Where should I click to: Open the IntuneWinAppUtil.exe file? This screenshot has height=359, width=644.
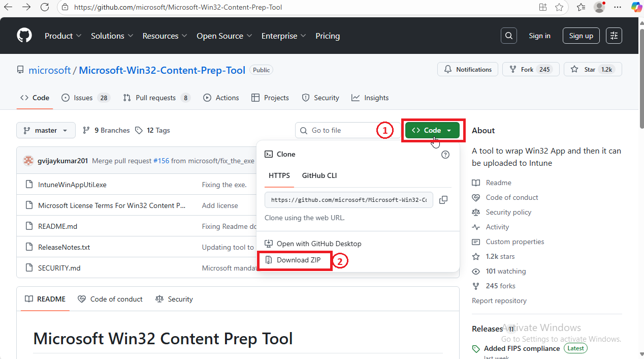pyautogui.click(x=72, y=185)
